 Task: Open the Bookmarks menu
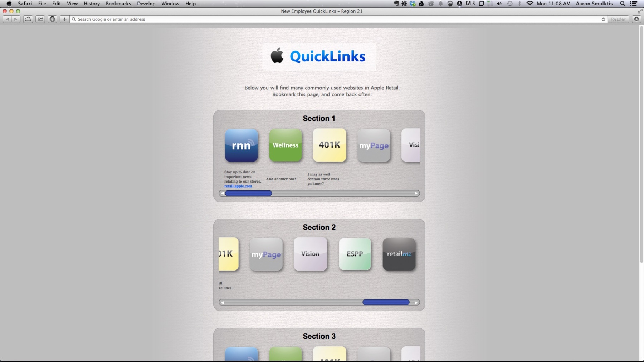pyautogui.click(x=118, y=4)
